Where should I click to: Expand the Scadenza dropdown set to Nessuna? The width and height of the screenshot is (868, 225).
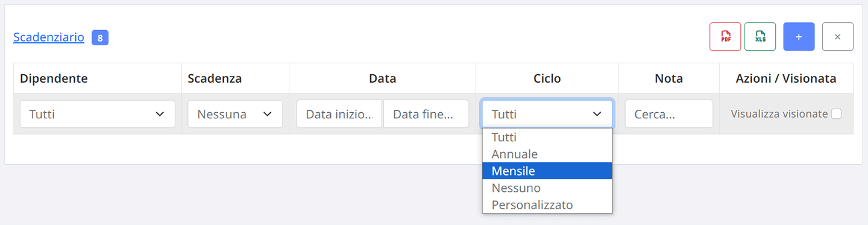click(x=235, y=114)
